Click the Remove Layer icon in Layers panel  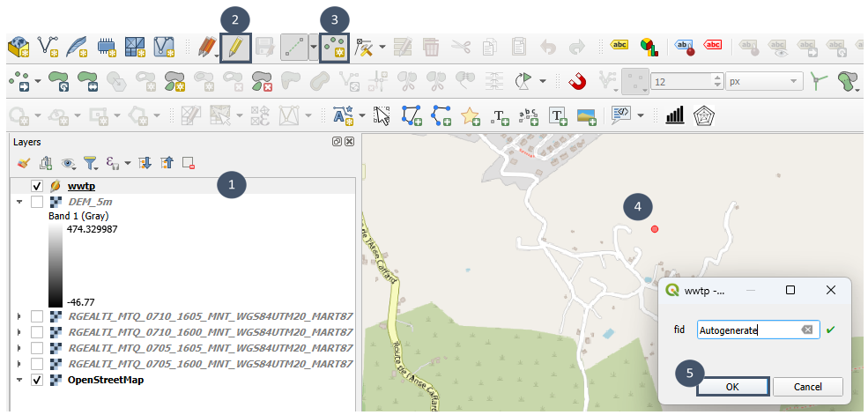tap(188, 163)
